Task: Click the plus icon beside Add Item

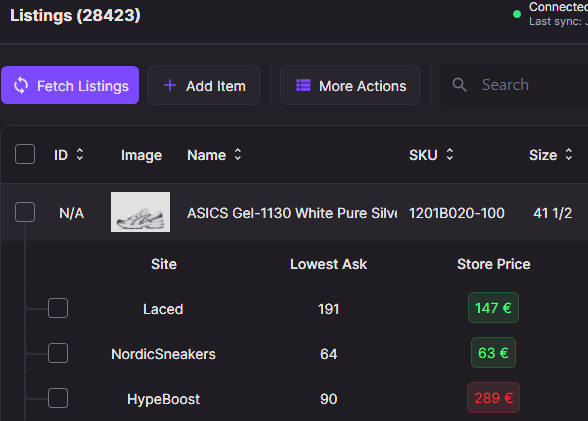Action: [x=170, y=85]
